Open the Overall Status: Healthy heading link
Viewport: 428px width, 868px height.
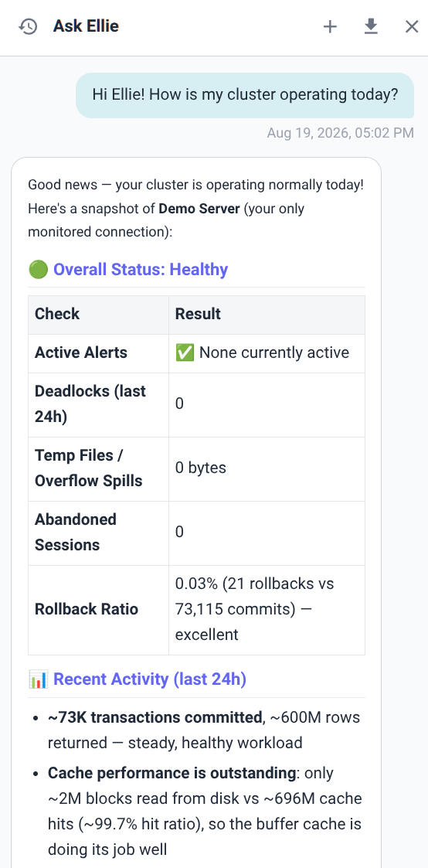coord(141,270)
